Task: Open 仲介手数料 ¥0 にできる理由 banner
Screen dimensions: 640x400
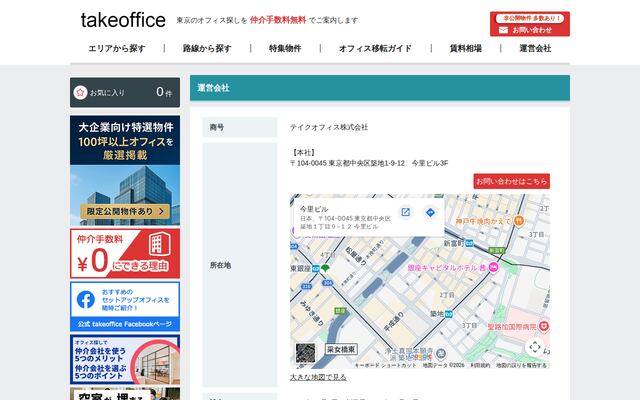Action: pyautogui.click(x=125, y=253)
